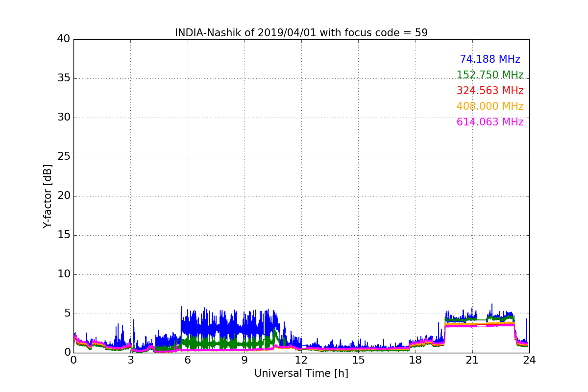Viewport: 588px width, 392px height.
Task: Click the x-axis tick label 12
Action: coord(301,360)
